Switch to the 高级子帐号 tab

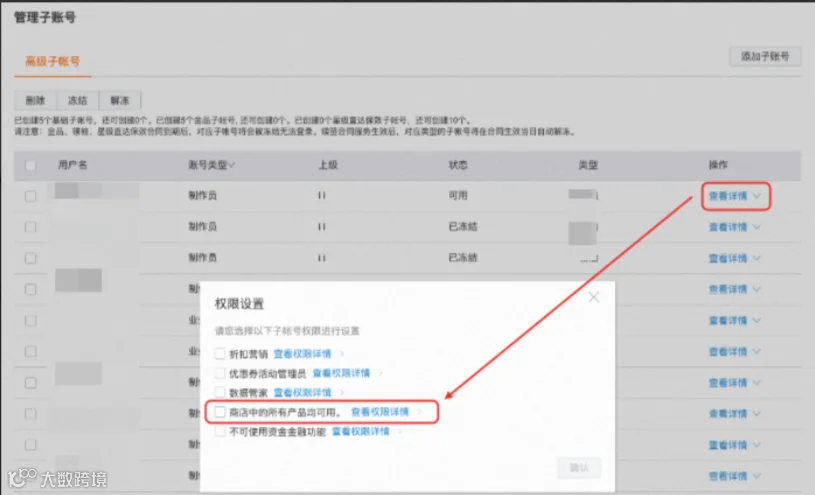52,61
